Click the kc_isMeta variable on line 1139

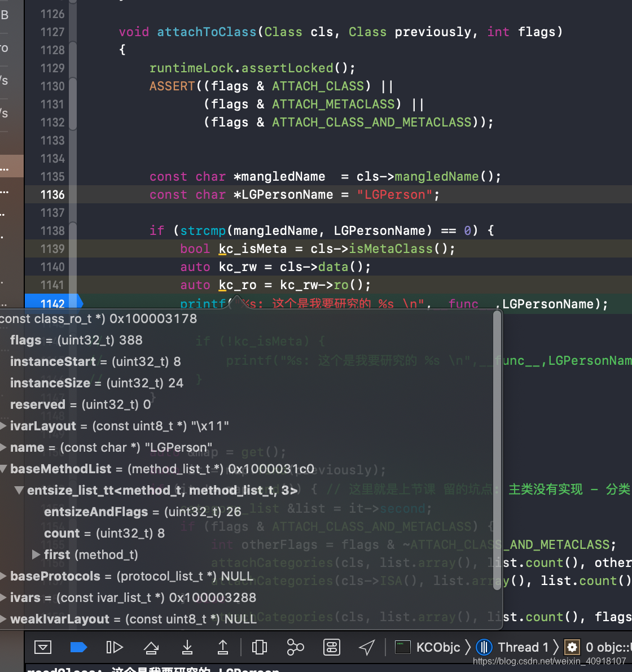click(253, 249)
